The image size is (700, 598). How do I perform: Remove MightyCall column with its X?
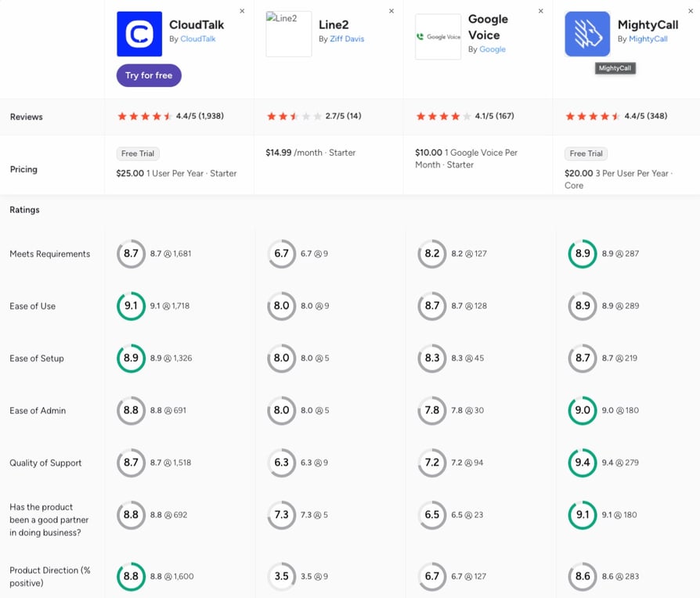click(691, 11)
